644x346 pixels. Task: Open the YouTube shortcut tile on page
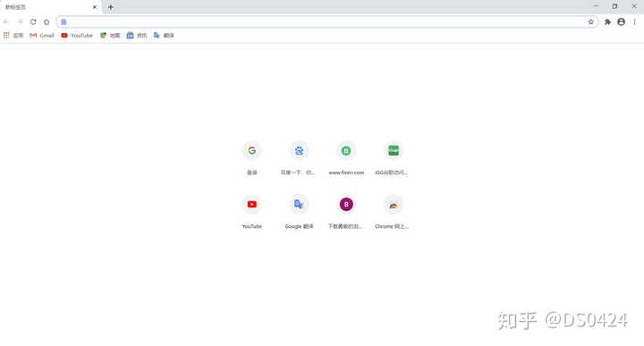point(251,212)
